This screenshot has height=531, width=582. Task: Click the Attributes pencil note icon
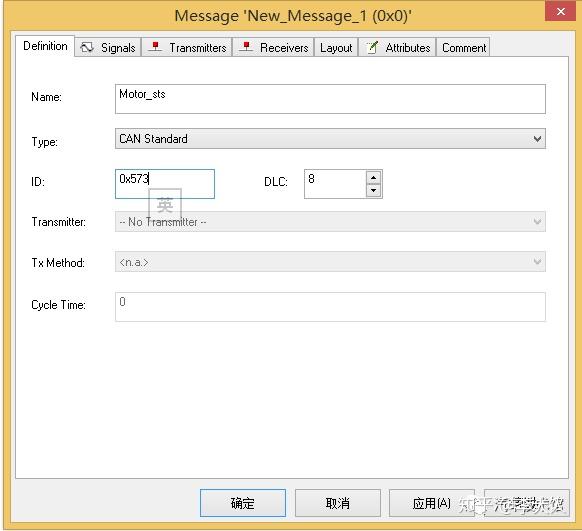tap(372, 47)
